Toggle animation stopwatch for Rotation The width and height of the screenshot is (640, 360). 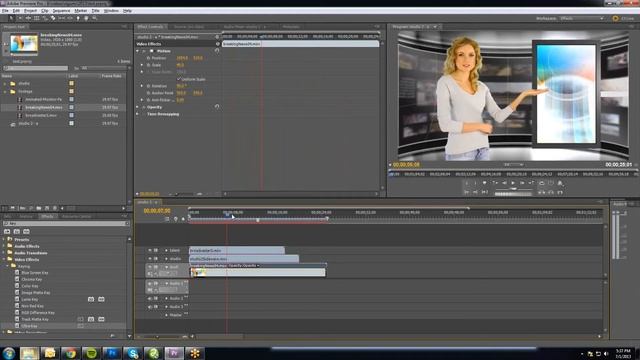coord(149,86)
